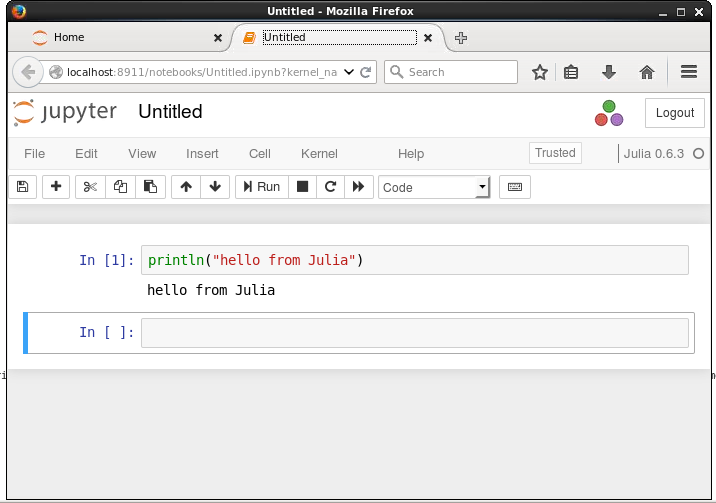Open the Insert menu

[202, 154]
